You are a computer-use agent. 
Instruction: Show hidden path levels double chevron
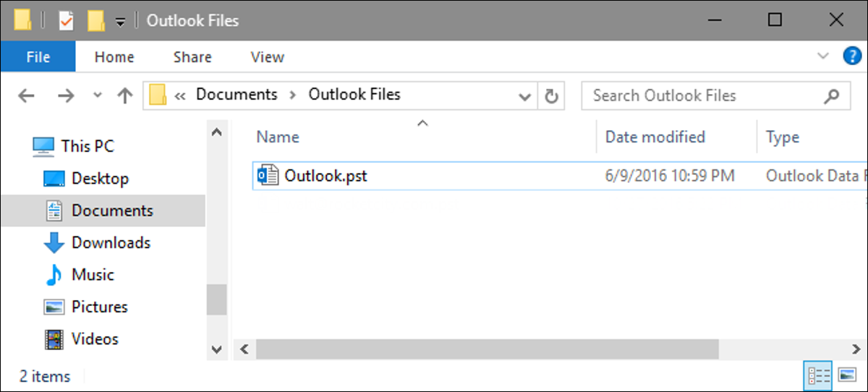click(180, 95)
